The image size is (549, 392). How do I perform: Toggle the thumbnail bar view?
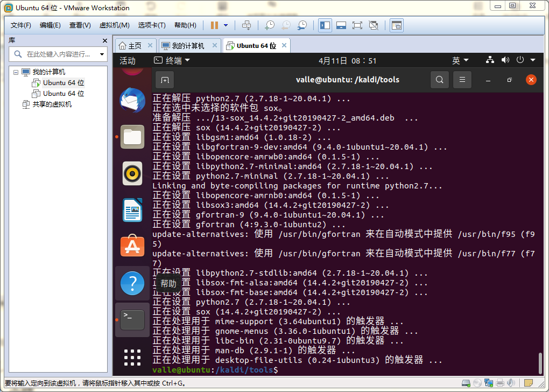pos(341,25)
